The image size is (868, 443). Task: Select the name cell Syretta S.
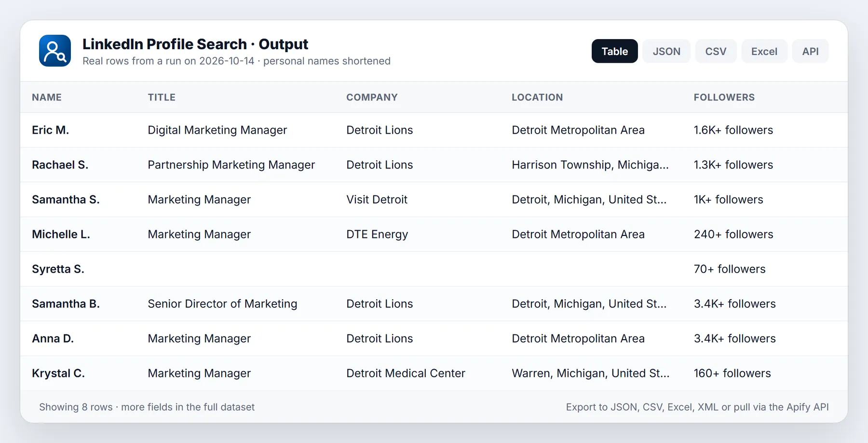[x=58, y=269]
